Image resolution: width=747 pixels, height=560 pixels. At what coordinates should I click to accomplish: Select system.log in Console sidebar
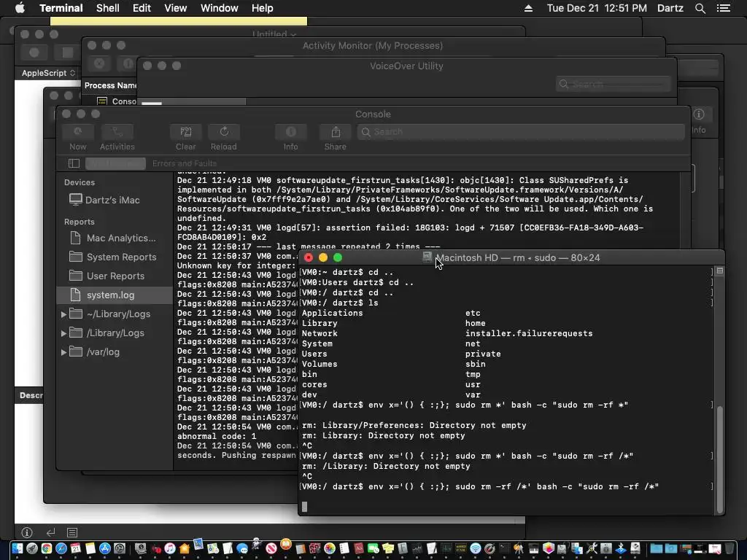[115, 295]
